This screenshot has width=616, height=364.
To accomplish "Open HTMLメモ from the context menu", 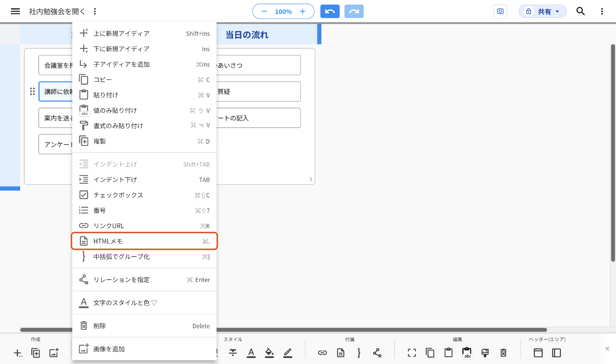I will tap(144, 241).
